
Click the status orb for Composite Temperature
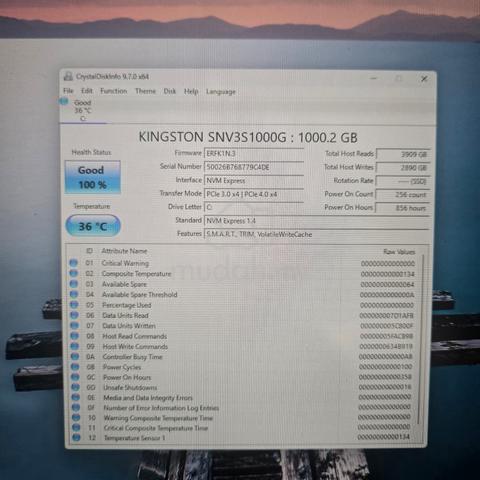[x=73, y=273]
